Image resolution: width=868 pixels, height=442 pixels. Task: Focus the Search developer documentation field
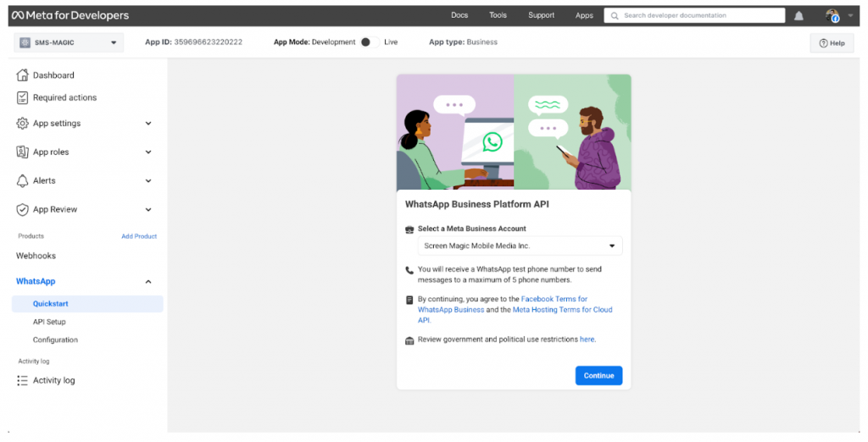[694, 15]
